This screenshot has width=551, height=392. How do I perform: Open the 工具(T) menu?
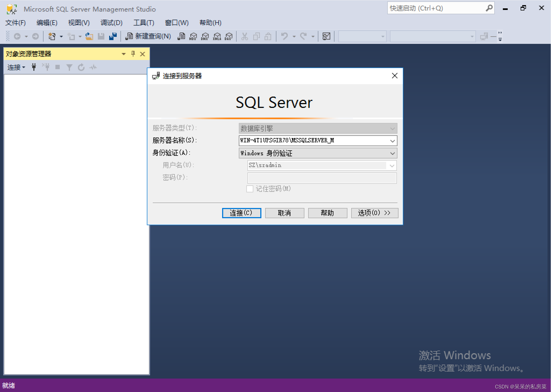coord(144,23)
